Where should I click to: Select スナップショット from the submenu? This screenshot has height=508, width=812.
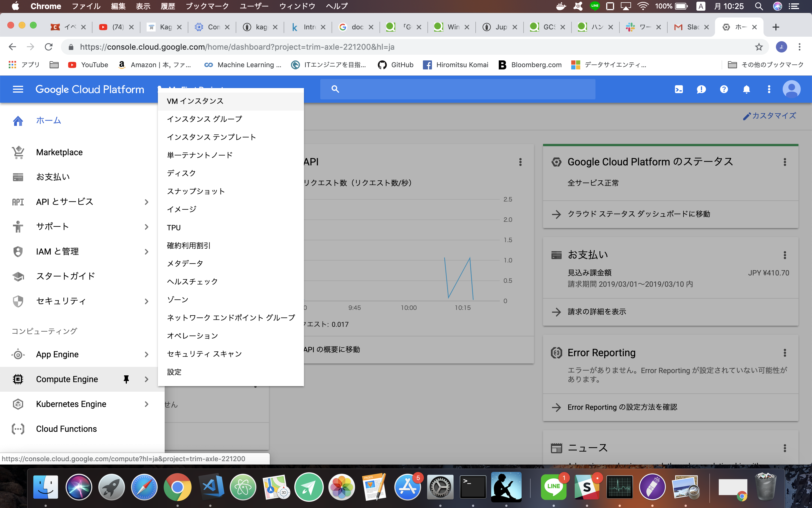point(231,191)
